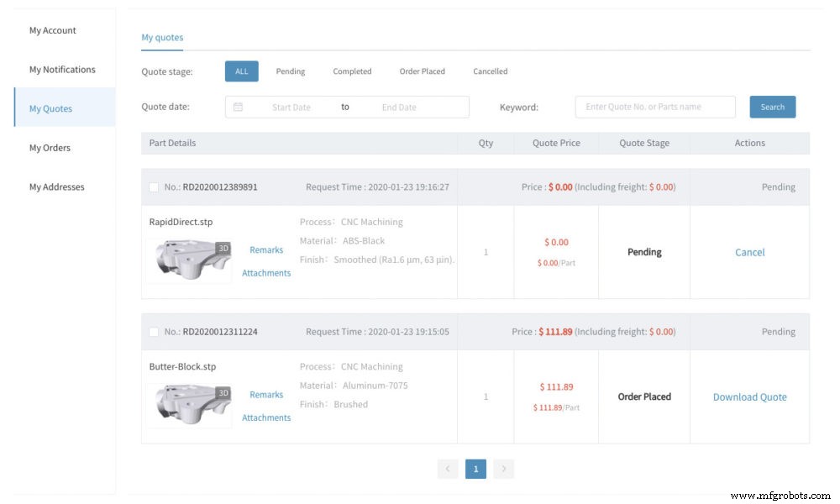840x504 pixels.
Task: Open Attachments for Butter-Block.stp
Action: click(266, 417)
